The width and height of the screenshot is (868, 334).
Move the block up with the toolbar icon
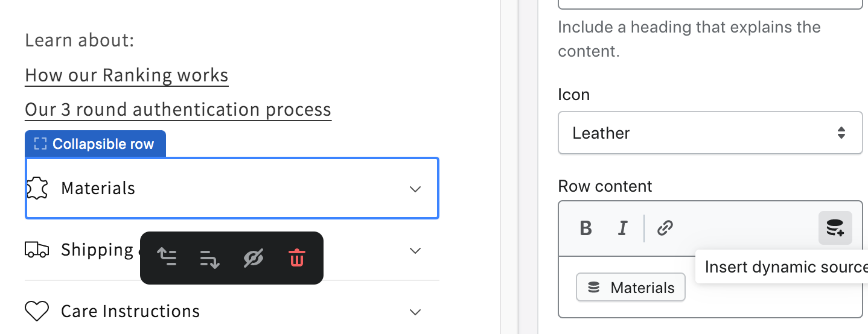167,258
